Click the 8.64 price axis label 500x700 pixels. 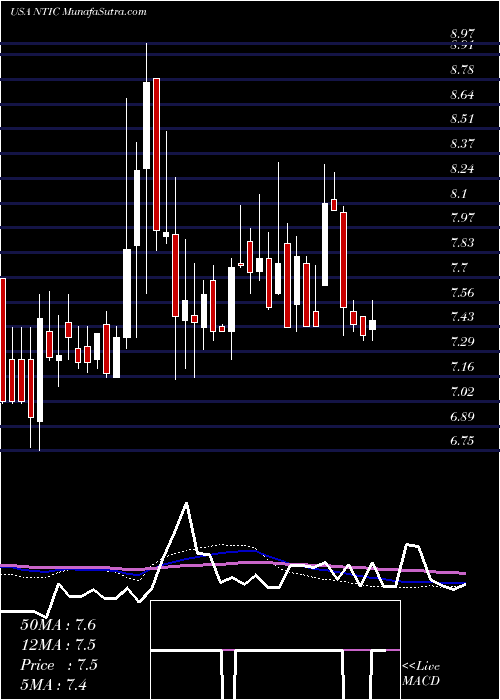[x=462, y=95]
